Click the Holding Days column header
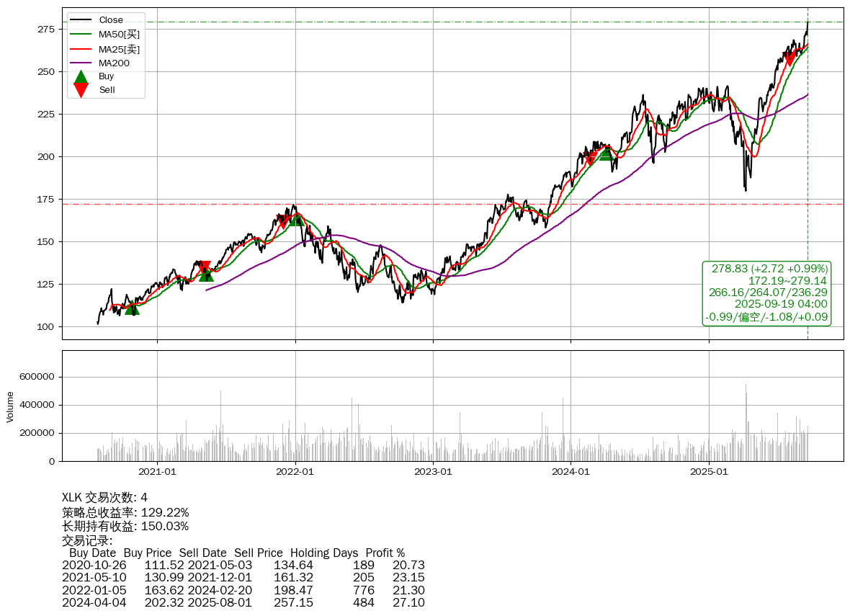850x616 pixels. point(324,553)
